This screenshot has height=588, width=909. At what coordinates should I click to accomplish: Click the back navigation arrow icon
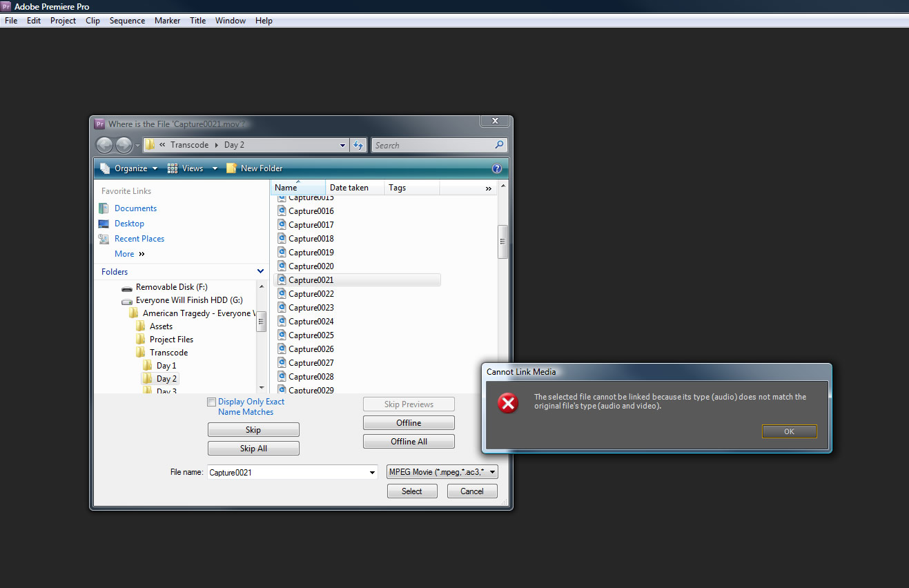coord(104,145)
